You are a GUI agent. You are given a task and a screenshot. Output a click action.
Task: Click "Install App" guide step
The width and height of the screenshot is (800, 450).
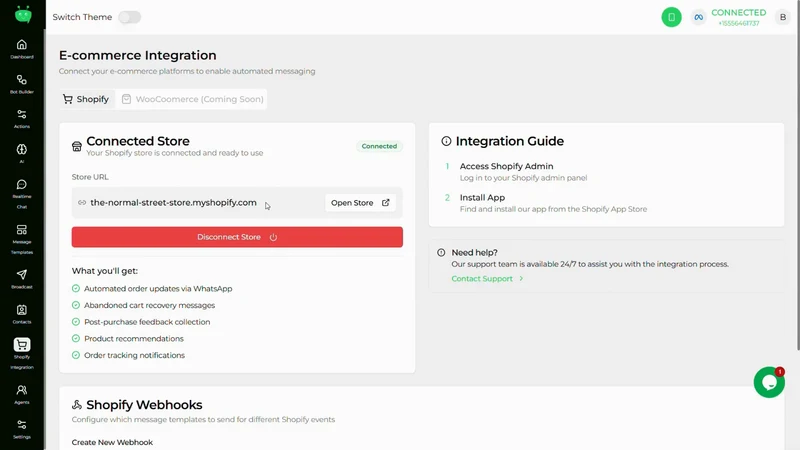click(482, 197)
